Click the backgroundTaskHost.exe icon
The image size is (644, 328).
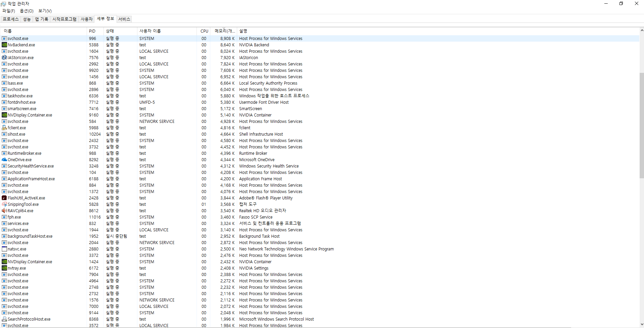click(x=4, y=236)
